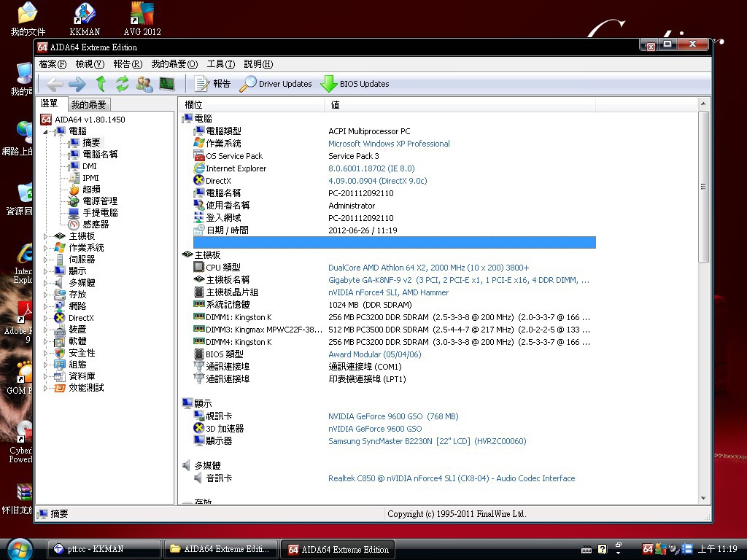The height and width of the screenshot is (560, 747).
Task: Open the users/manage toolbar icon
Action: click(x=144, y=84)
